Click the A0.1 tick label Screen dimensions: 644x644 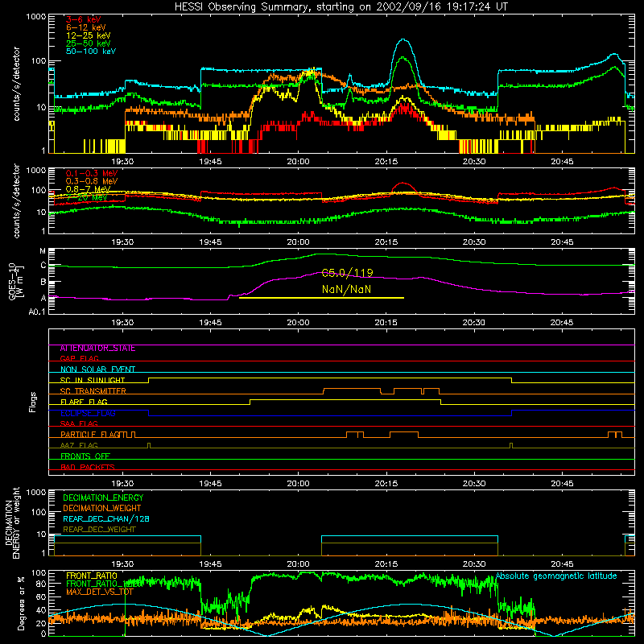tap(36, 312)
